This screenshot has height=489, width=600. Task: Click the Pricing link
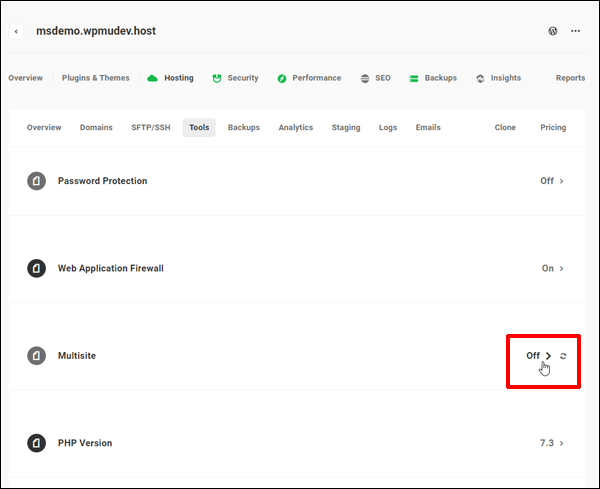[x=553, y=128]
